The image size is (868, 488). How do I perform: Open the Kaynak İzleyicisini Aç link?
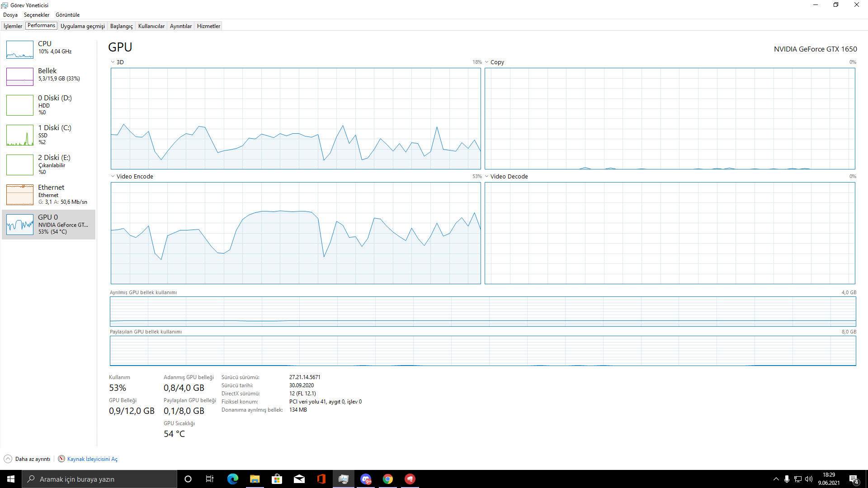click(92, 459)
